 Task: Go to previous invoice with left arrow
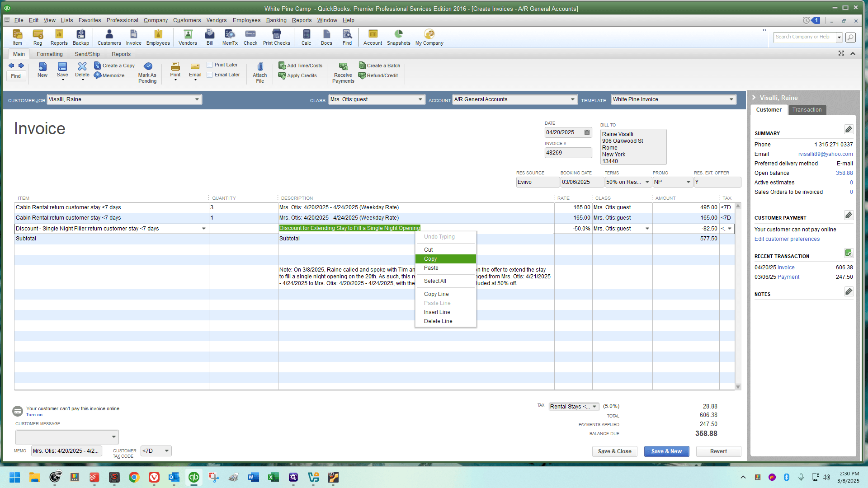pyautogui.click(x=11, y=66)
